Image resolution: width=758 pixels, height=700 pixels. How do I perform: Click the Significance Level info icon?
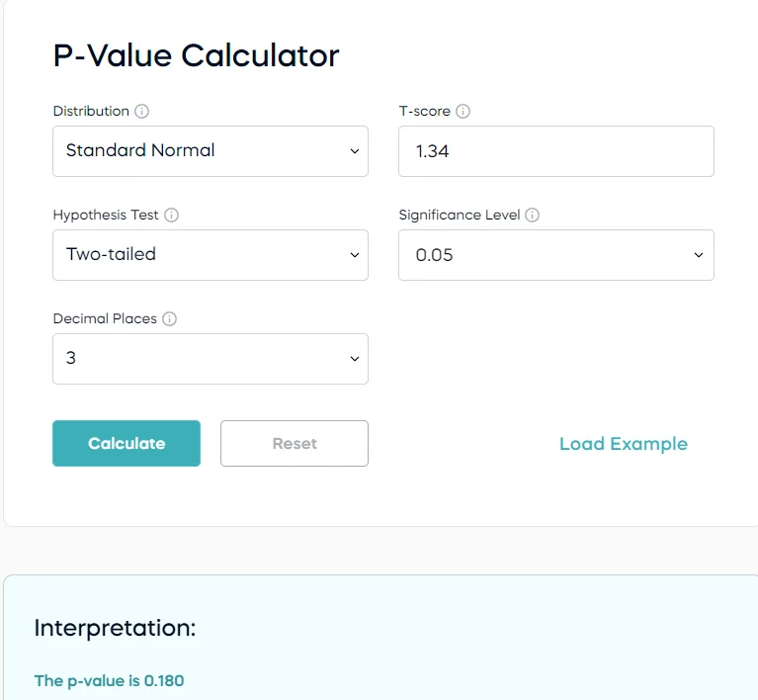[x=533, y=216]
